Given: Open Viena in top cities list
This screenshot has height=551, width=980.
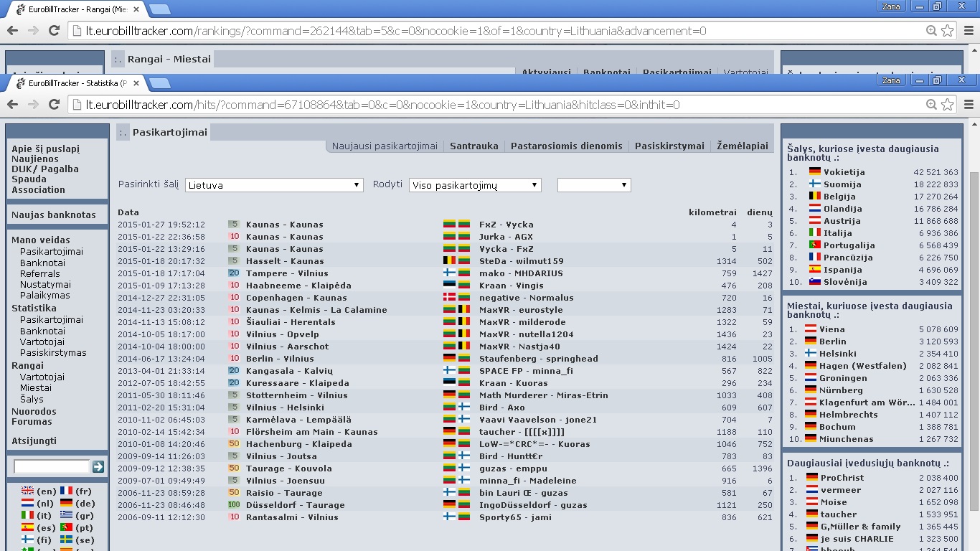Looking at the screenshot, I should coord(832,329).
